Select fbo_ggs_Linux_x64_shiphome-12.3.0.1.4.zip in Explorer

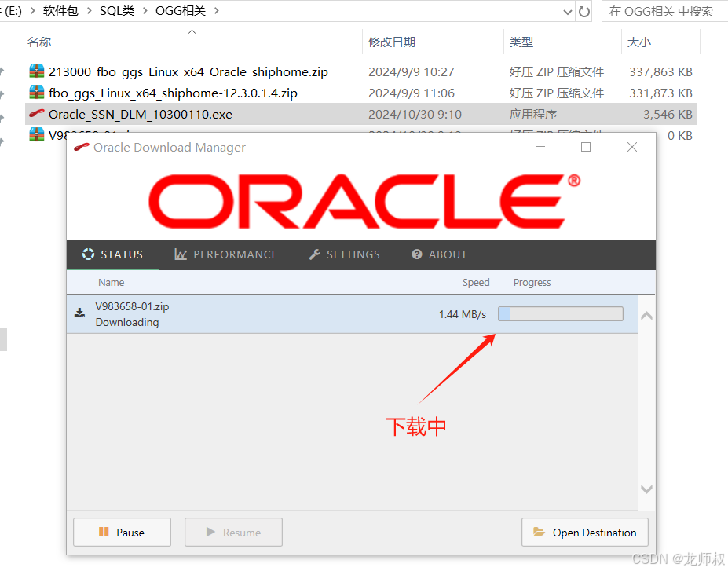[173, 93]
